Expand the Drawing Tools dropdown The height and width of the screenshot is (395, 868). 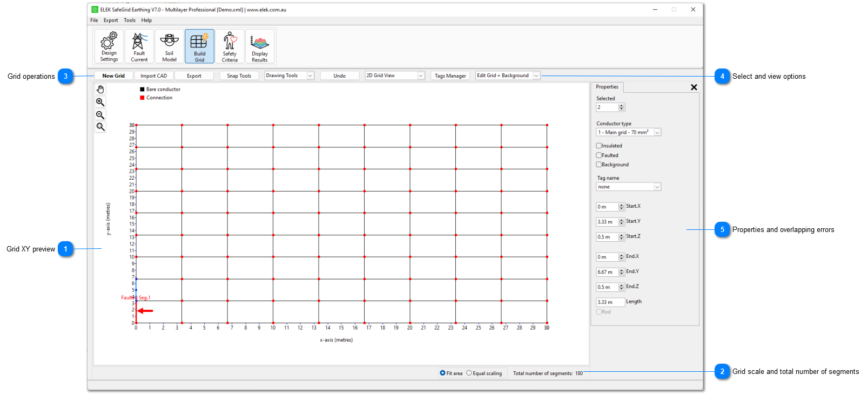tap(311, 76)
